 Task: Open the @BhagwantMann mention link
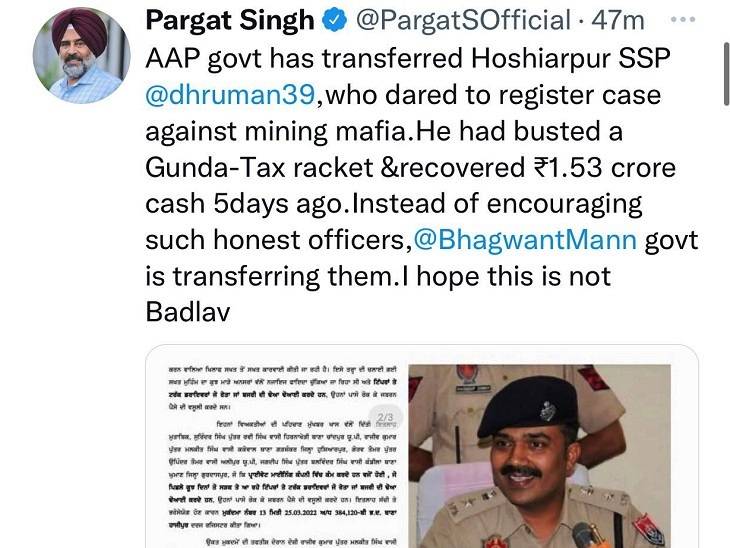(525, 240)
